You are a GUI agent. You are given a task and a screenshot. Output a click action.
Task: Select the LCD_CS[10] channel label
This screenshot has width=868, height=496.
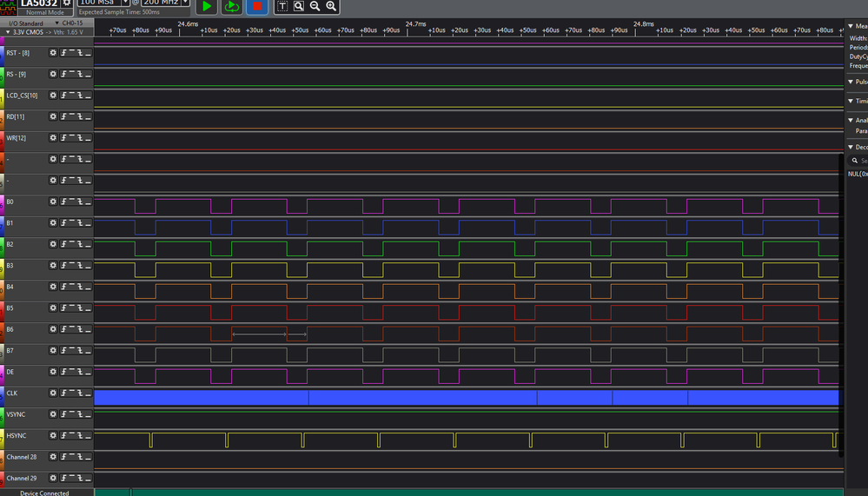pyautogui.click(x=22, y=96)
